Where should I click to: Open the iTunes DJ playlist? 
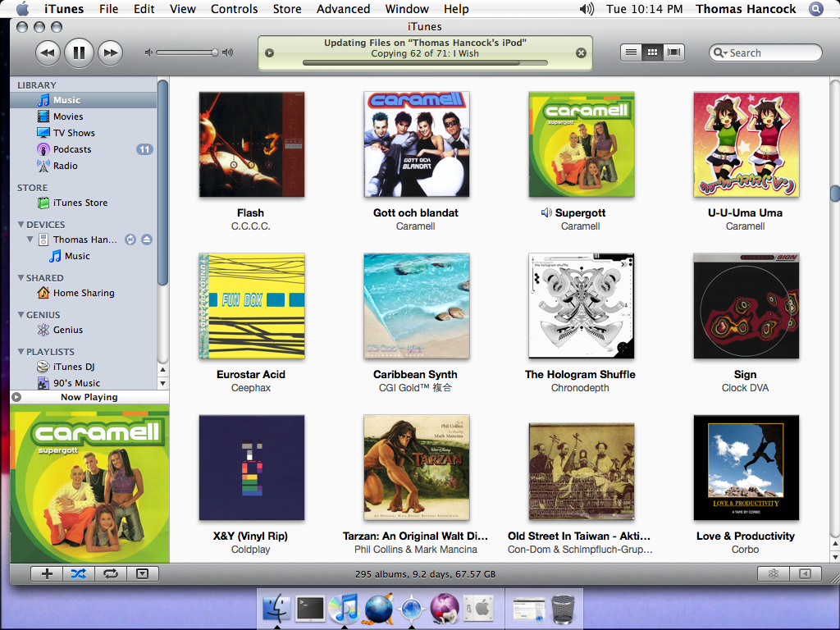click(84, 367)
